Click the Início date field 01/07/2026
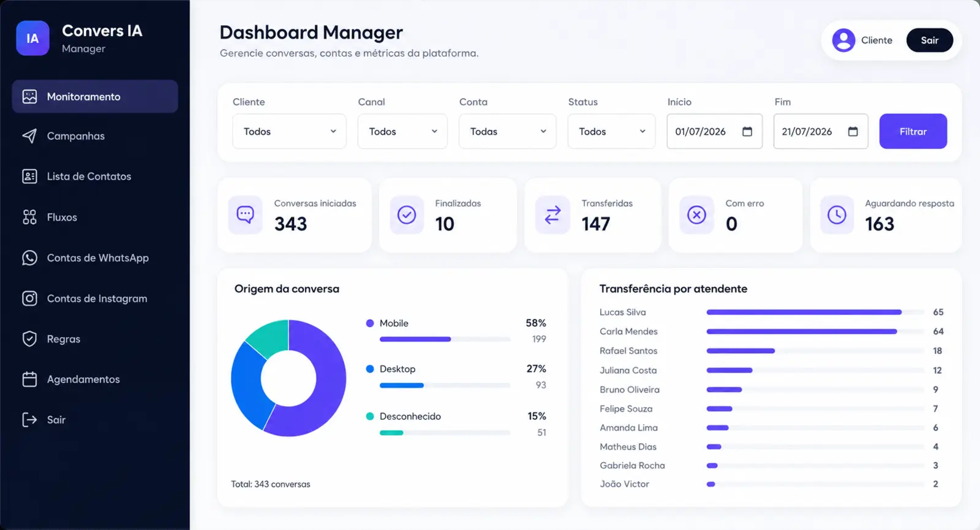 coord(714,131)
